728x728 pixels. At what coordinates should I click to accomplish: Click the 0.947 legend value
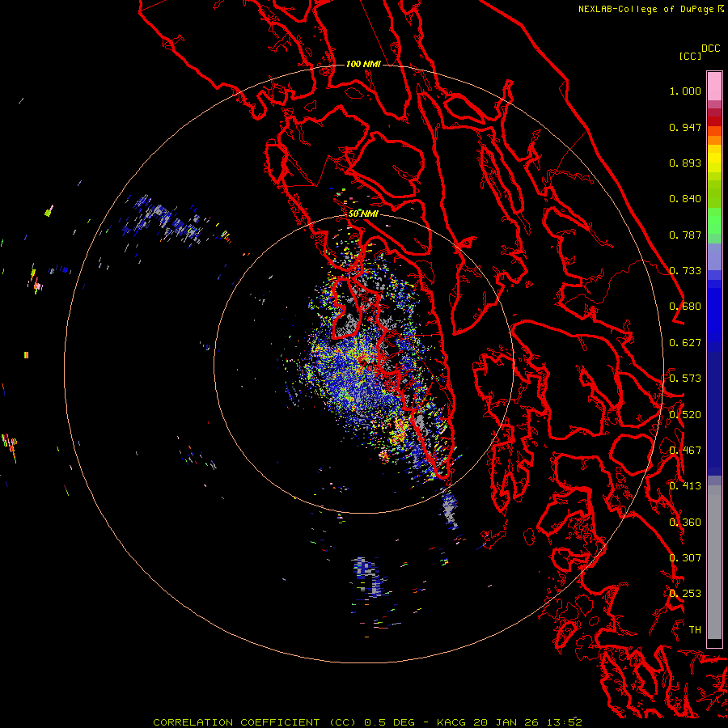coord(685,127)
